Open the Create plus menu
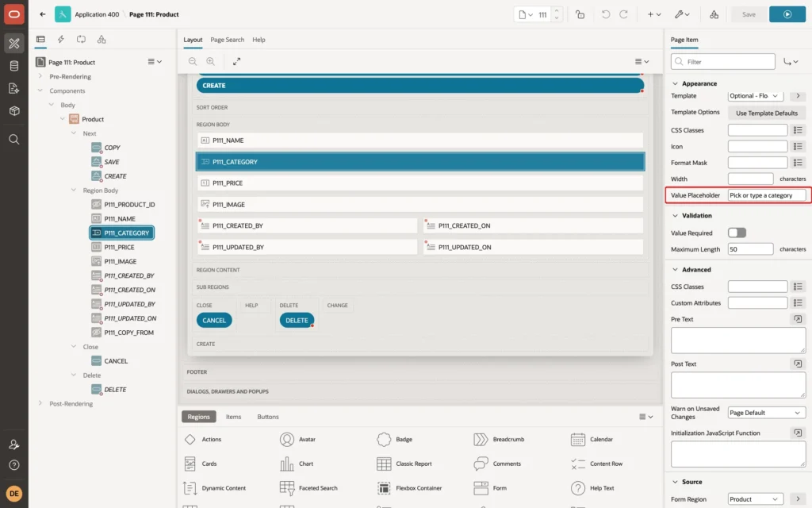The height and width of the screenshot is (508, 812). coord(654,14)
